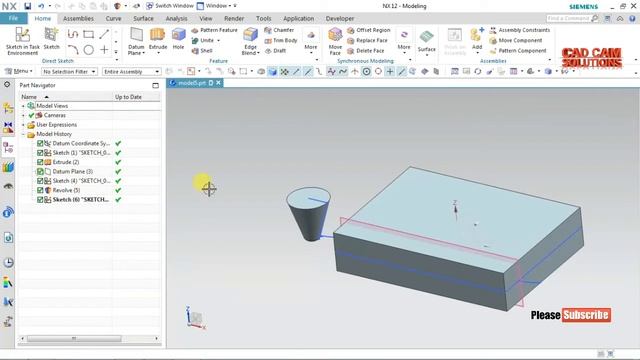Close the model5.prt tab
Screen dimensions: 640x360
tap(219, 83)
